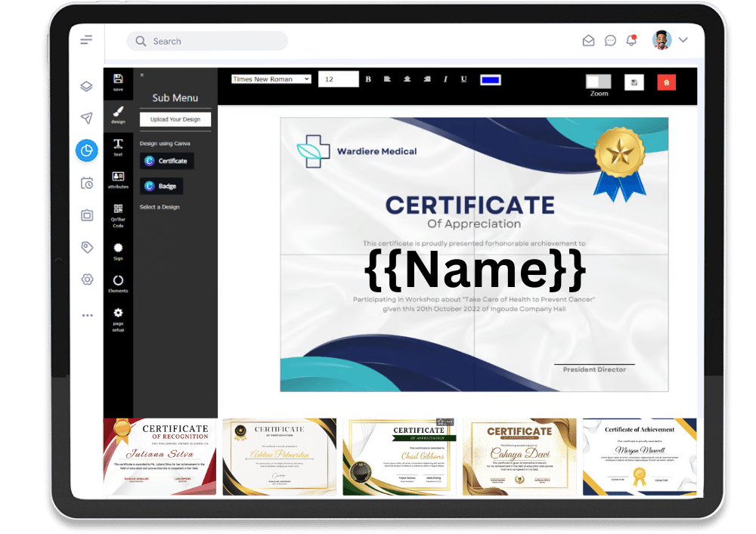756x534 pixels.
Task: Select the {{Name}} placeholder on certificate
Action: point(475,270)
